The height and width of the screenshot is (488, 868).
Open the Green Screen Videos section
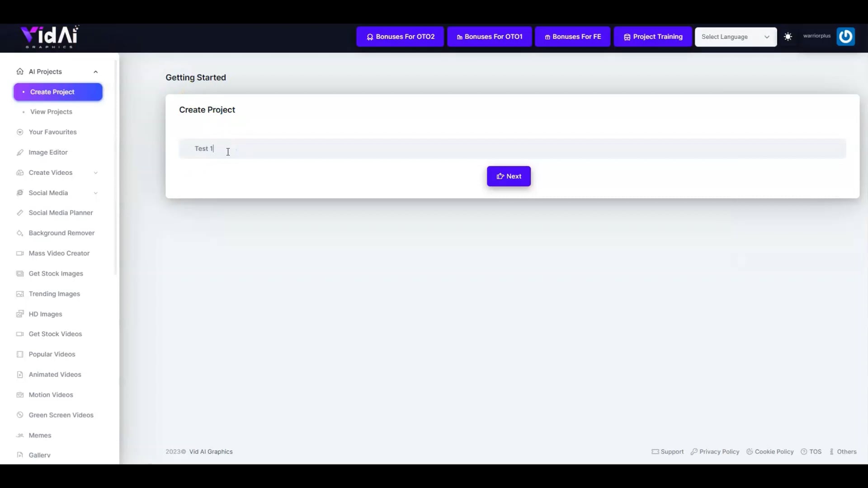click(x=61, y=415)
